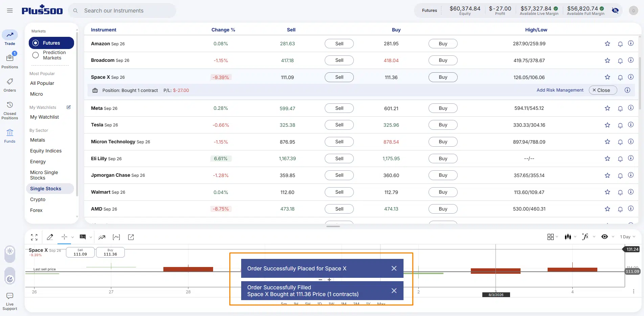Open the Closed Positions history icon
Viewport: 644px width, 316px height.
click(10, 110)
